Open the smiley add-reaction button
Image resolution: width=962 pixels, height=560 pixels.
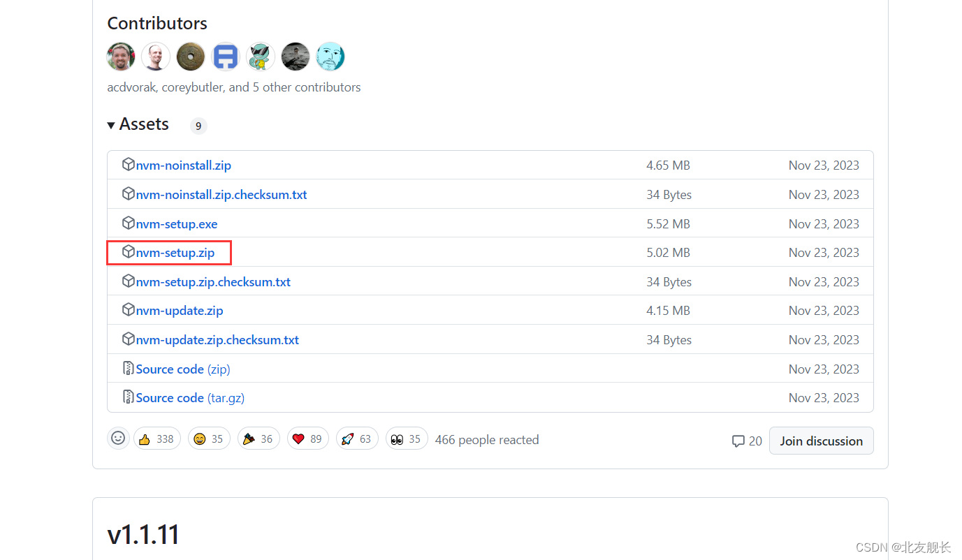pyautogui.click(x=118, y=439)
